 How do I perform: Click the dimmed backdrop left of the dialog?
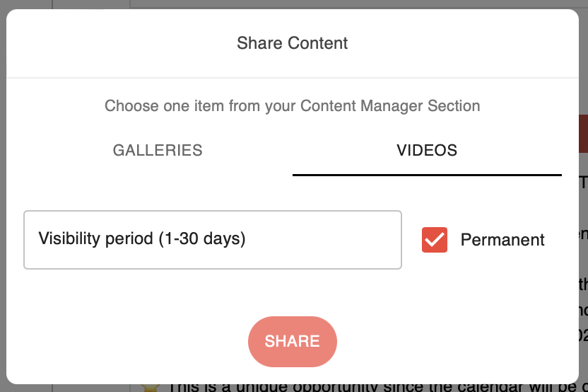tap(3, 212)
